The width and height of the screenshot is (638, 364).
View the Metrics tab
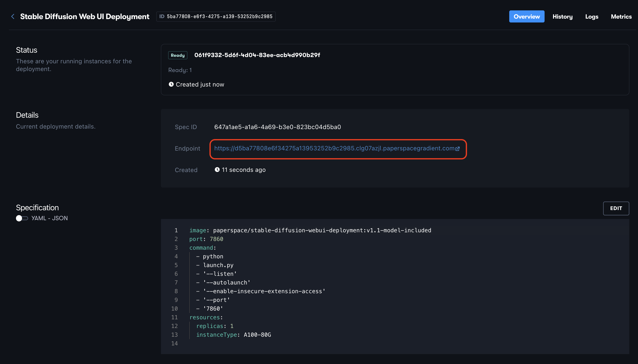[621, 16]
